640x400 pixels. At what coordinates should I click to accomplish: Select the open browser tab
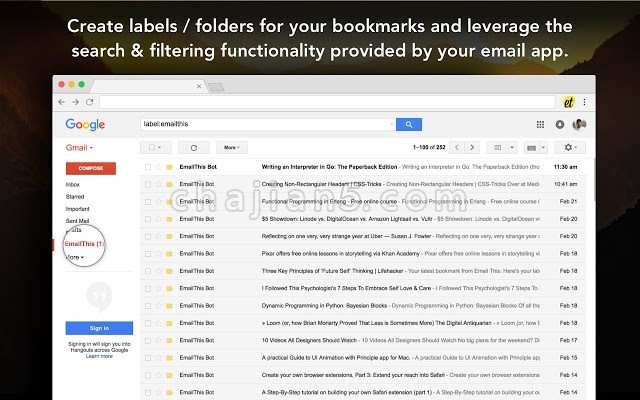pyautogui.click(x=147, y=86)
